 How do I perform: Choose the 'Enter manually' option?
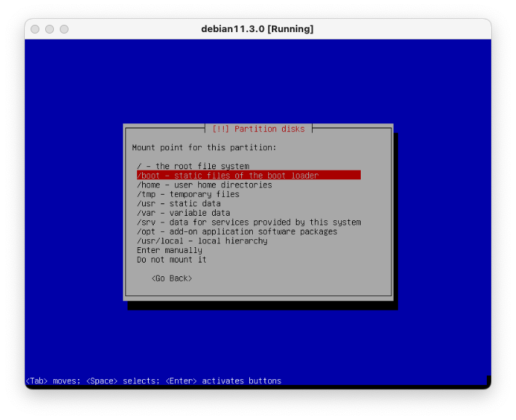pos(169,251)
